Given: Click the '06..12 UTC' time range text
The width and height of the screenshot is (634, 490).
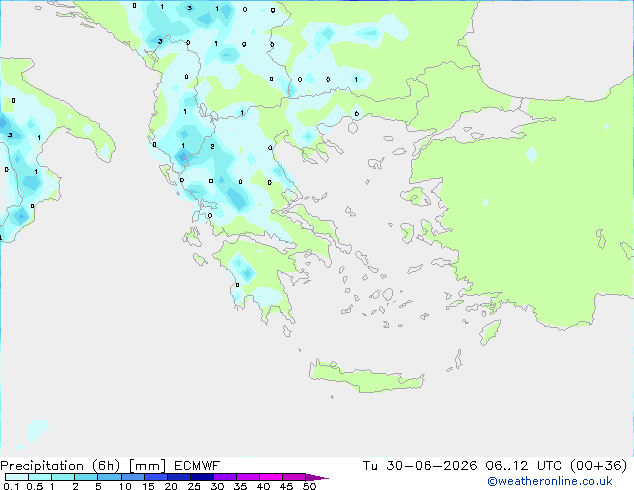Looking at the screenshot, I should click(x=524, y=466).
